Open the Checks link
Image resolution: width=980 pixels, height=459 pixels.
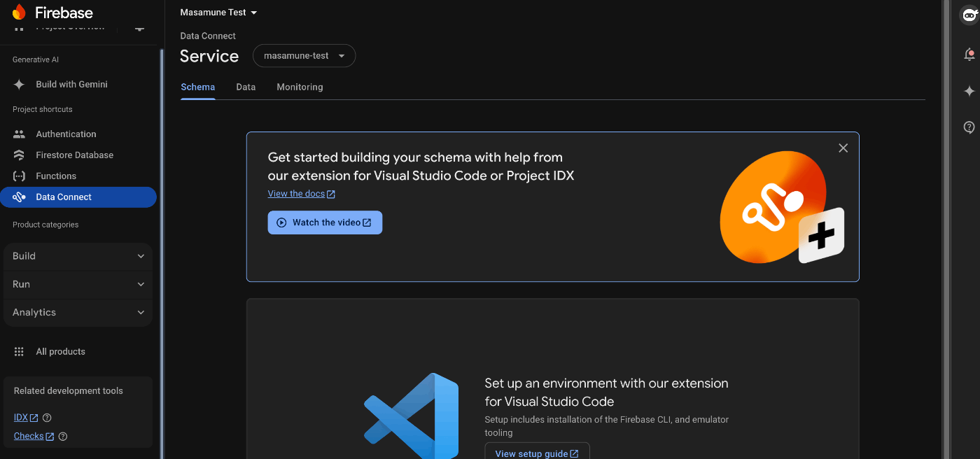pos(34,436)
